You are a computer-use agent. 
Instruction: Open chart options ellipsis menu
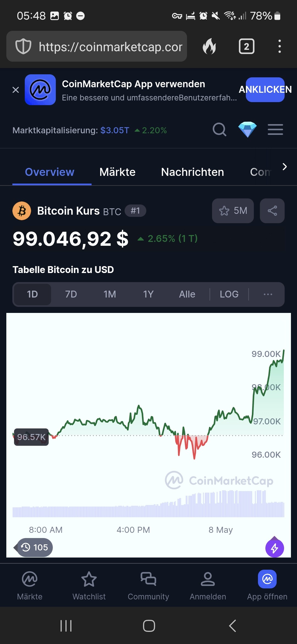268,294
